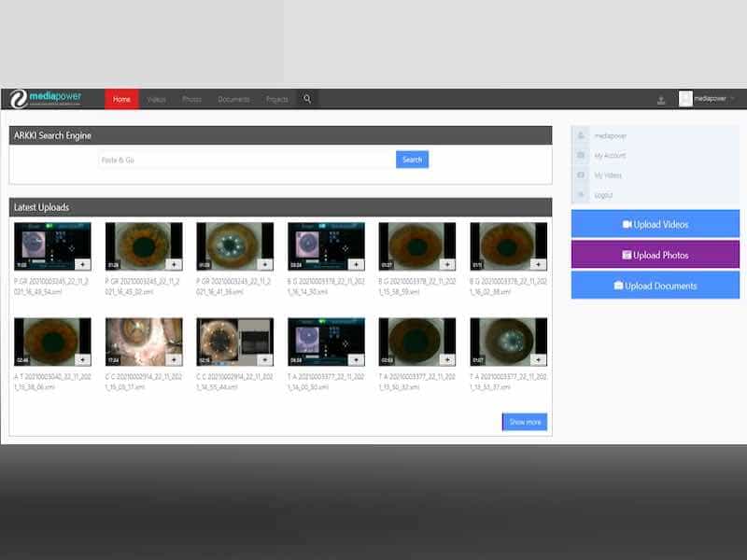This screenshot has height=560, width=747.
Task: Click the upload icon in top bar
Action: [x=661, y=100]
